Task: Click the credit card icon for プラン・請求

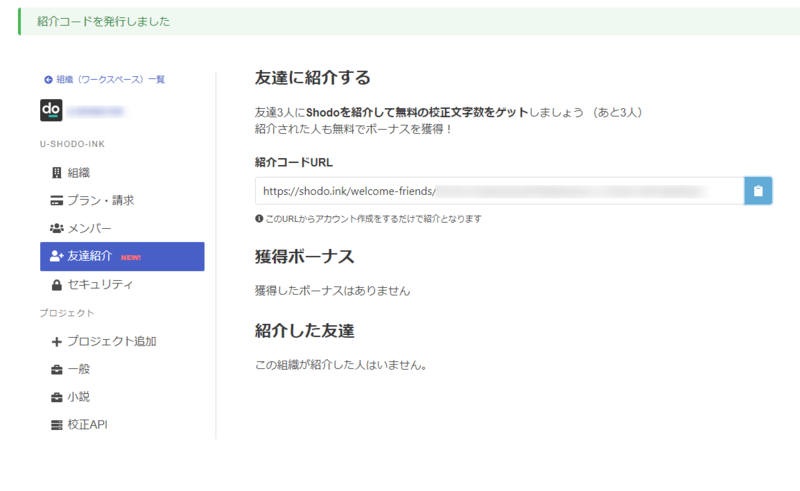Action: pos(57,201)
